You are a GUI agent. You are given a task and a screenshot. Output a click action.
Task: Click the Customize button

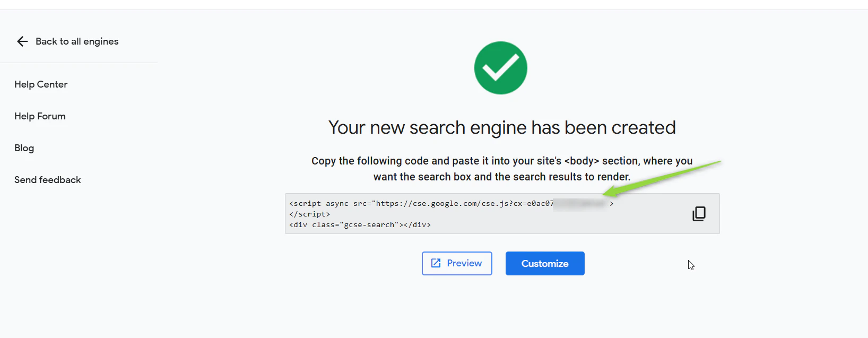pyautogui.click(x=544, y=263)
